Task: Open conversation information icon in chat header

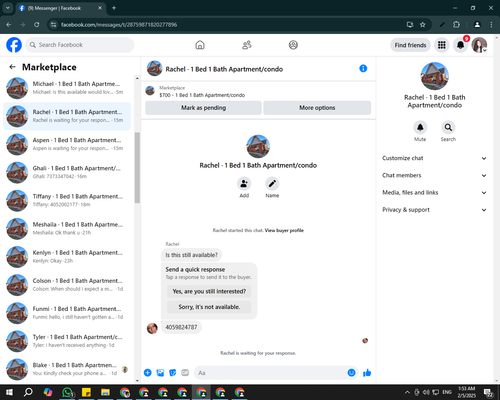Action: [x=363, y=68]
